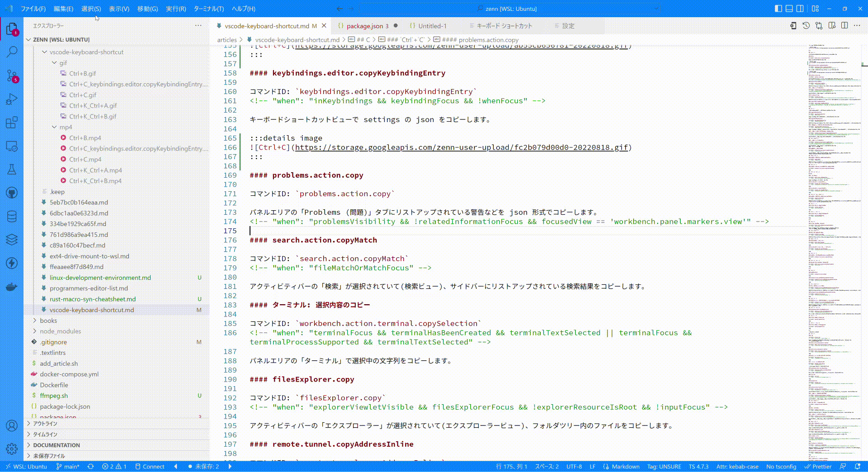Image resolution: width=868 pixels, height=472 pixels.
Task: Click Markdown language mode in status bar
Action: click(625, 467)
